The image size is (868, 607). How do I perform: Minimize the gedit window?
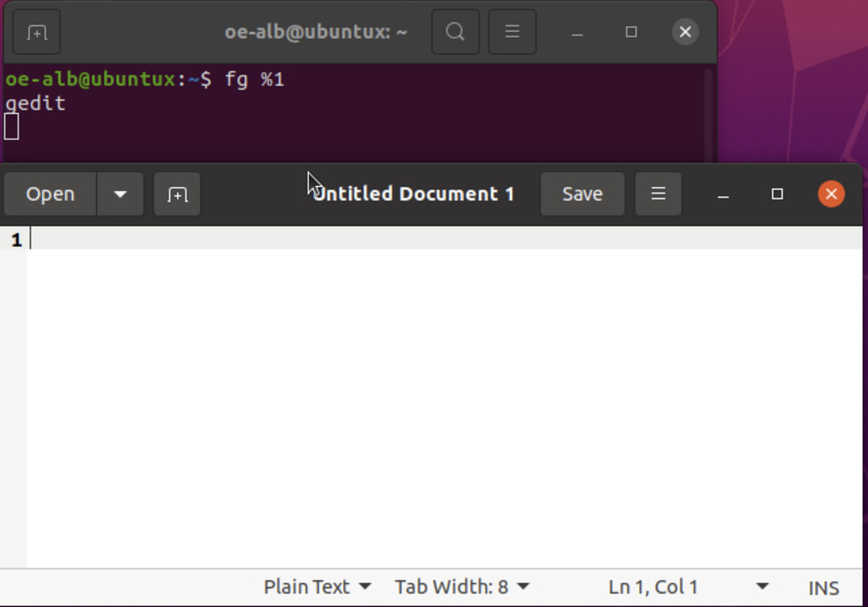(723, 195)
